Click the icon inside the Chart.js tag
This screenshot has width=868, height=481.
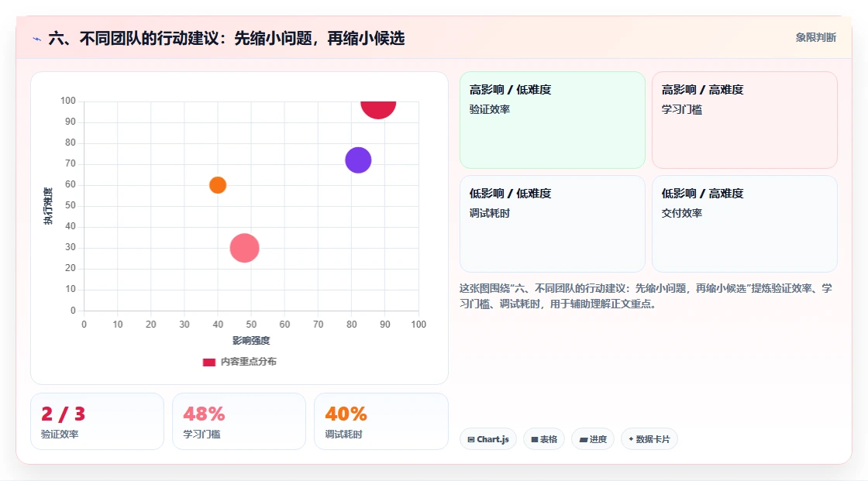pos(471,439)
